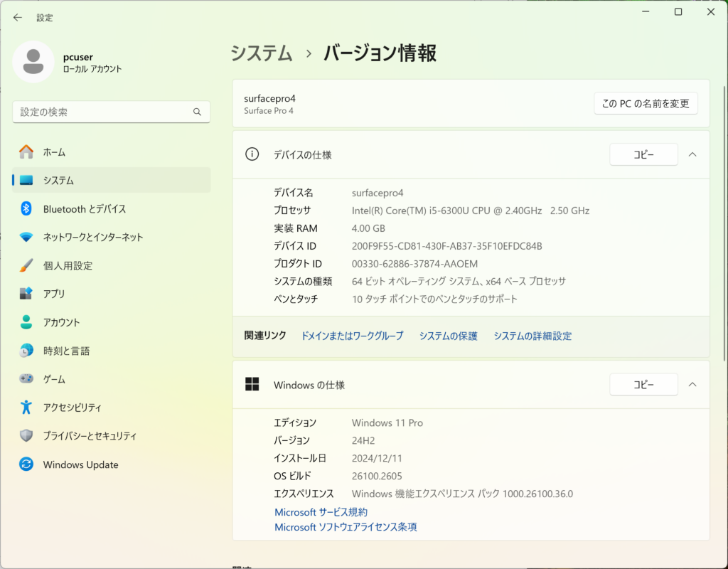Collapse the Windows の仕様 section chevron

click(x=692, y=384)
